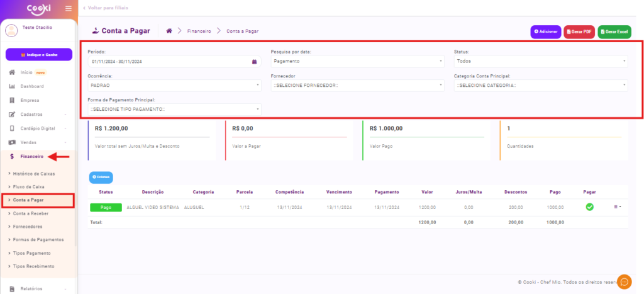Click the Dashboard chart icon in sidebar
Image resolution: width=644 pixels, height=294 pixels.
coord(12,86)
